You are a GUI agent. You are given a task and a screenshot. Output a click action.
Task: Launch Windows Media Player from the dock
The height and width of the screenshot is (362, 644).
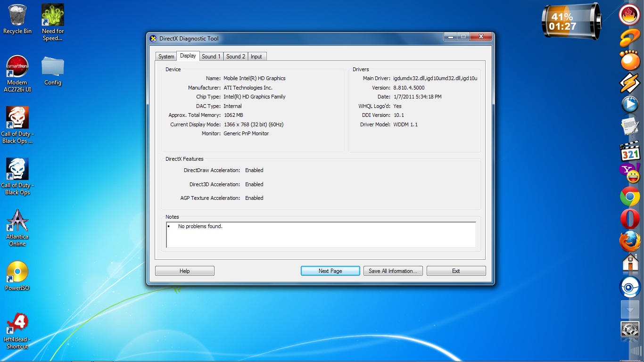click(x=630, y=104)
